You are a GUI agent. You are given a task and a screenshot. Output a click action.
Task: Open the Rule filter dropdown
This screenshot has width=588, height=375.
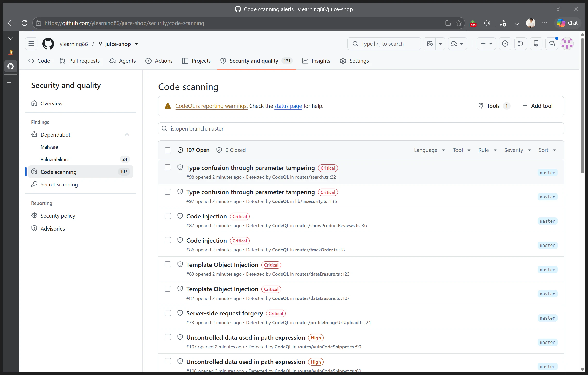(x=487, y=150)
